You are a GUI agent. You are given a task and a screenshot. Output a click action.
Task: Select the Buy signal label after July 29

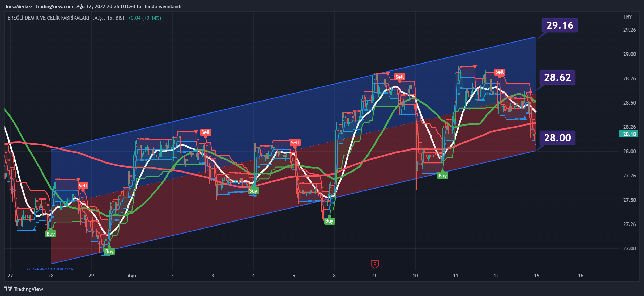click(109, 251)
